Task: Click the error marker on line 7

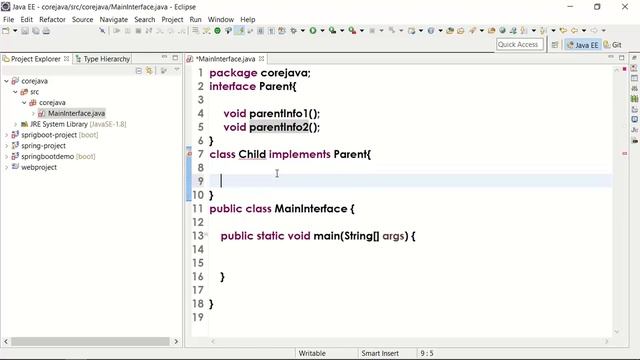Action: click(x=189, y=153)
